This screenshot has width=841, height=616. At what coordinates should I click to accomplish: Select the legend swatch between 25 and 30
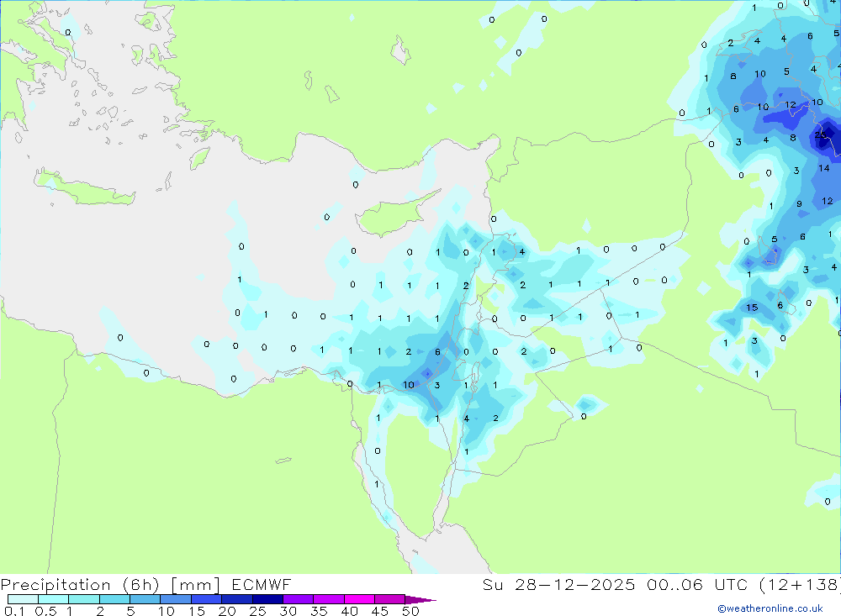click(x=267, y=599)
